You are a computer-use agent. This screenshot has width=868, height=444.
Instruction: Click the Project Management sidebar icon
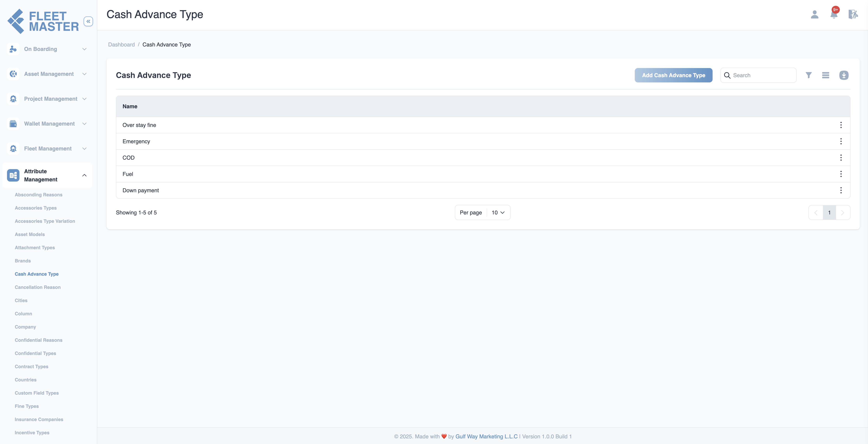(13, 99)
